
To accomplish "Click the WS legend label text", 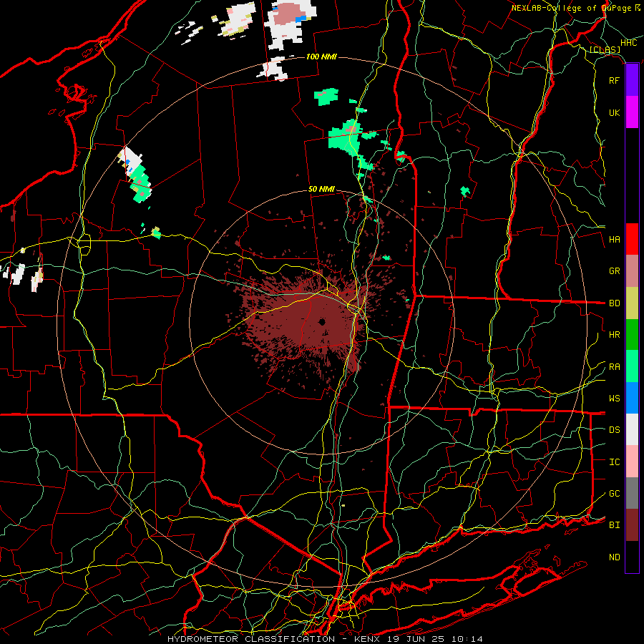I will pos(614,398).
